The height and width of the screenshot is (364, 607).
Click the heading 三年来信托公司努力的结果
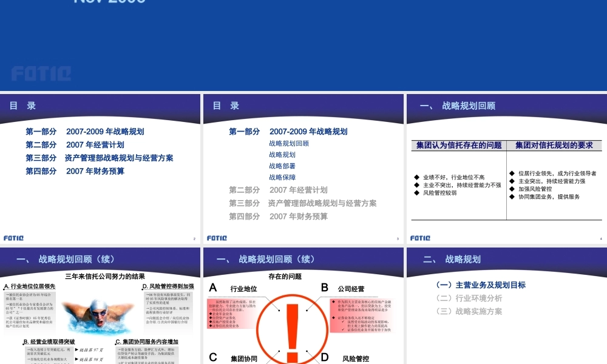click(x=105, y=276)
